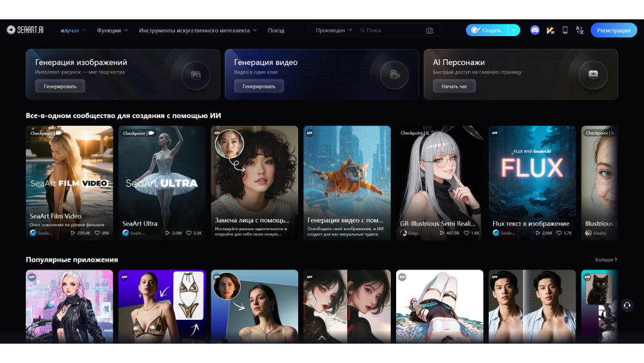Screen dimensions: 644x363
Task: Click the mobile app phone icon
Action: click(565, 30)
